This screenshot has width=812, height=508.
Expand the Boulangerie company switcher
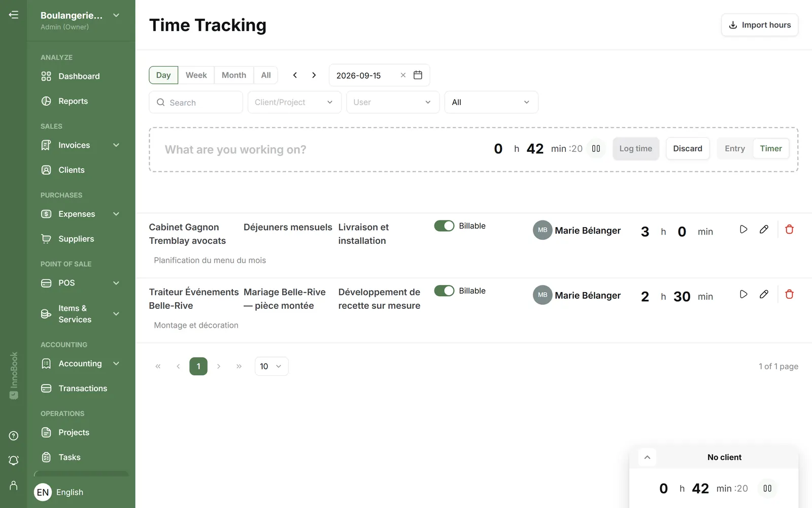(x=116, y=15)
